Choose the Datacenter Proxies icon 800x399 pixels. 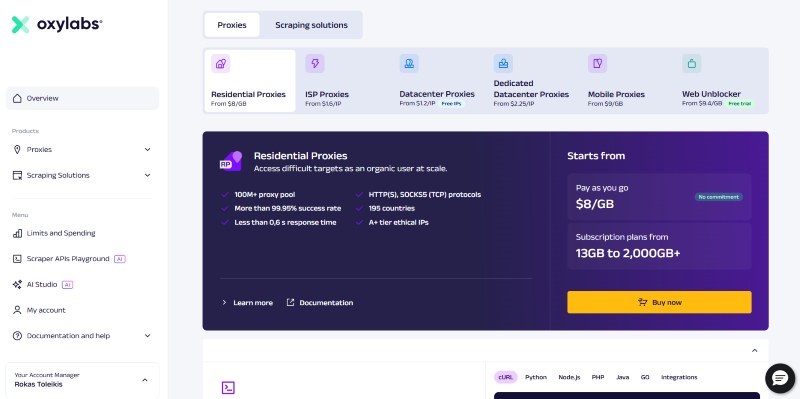409,64
